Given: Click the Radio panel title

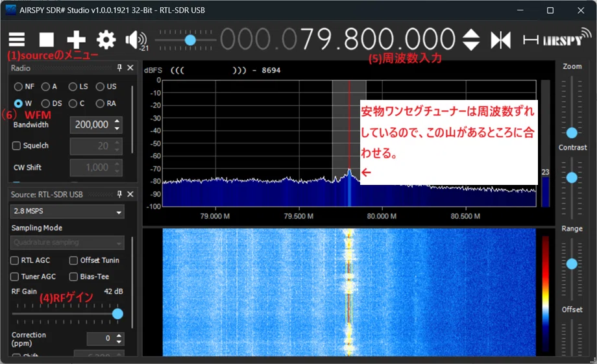Looking at the screenshot, I should [x=21, y=68].
